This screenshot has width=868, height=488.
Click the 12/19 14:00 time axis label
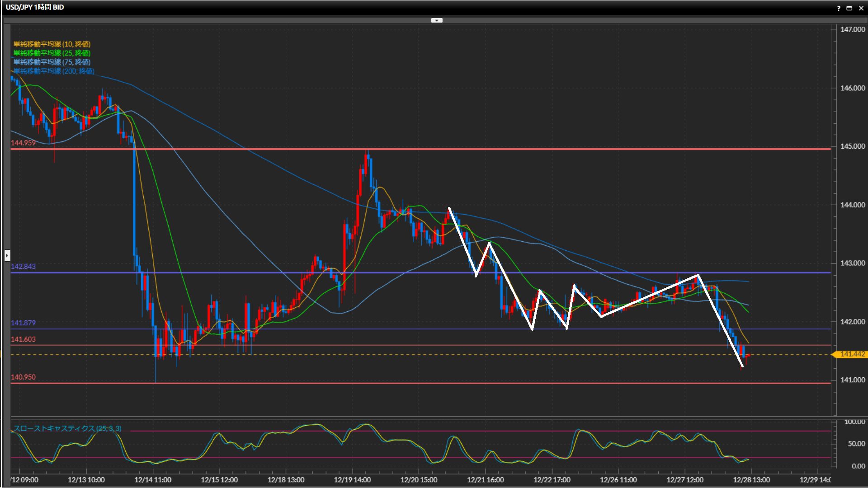pos(352,480)
